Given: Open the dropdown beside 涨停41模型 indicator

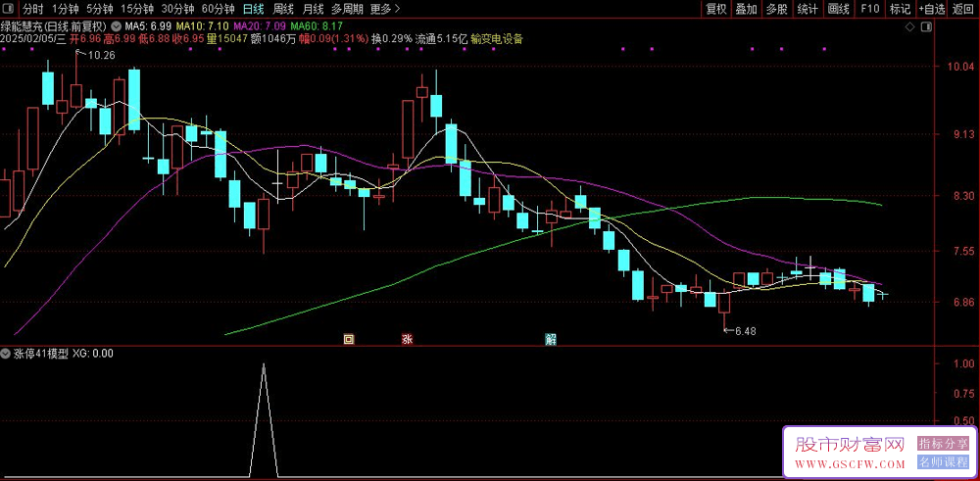Looking at the screenshot, I should pyautogui.click(x=6, y=354).
